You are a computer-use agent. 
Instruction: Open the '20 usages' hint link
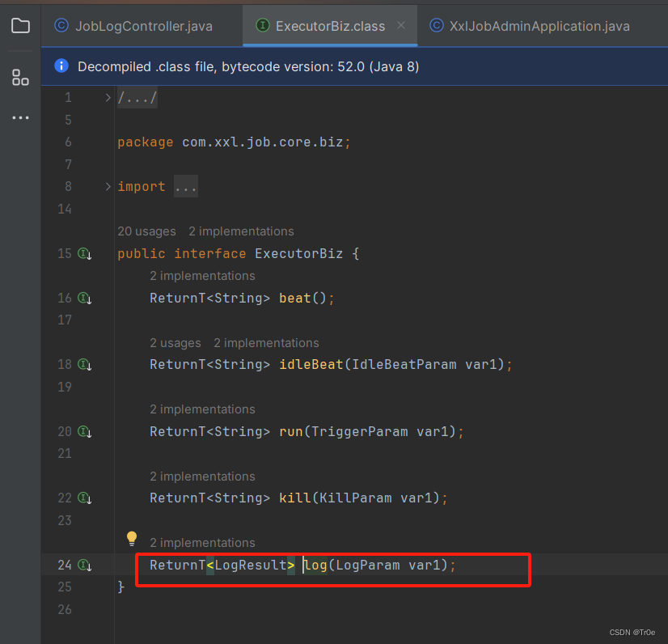(x=146, y=231)
